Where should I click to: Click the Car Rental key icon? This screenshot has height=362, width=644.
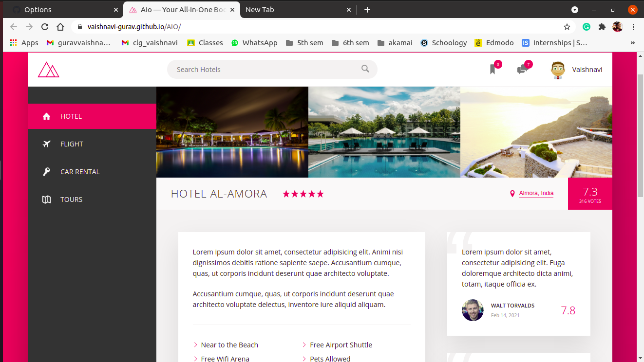(x=46, y=171)
